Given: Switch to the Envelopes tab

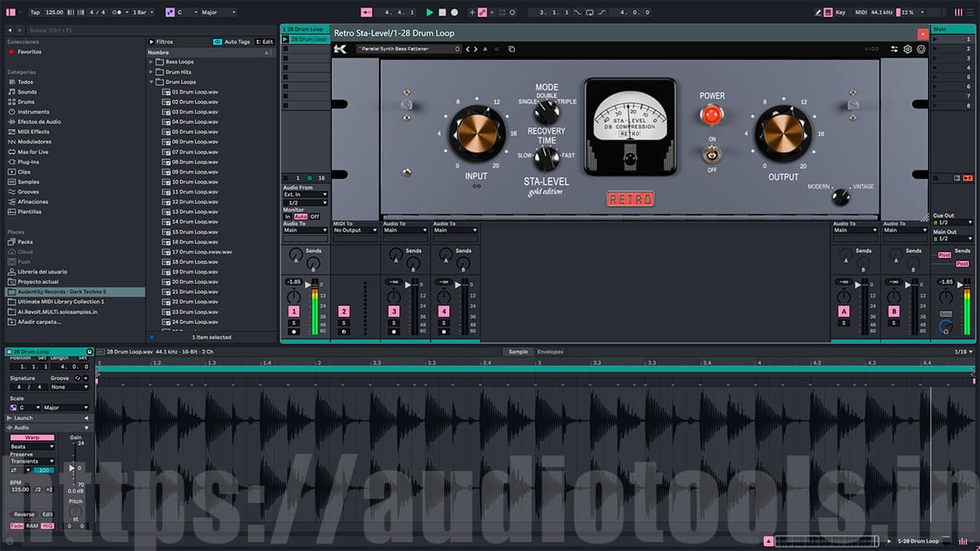Looking at the screenshot, I should [550, 352].
